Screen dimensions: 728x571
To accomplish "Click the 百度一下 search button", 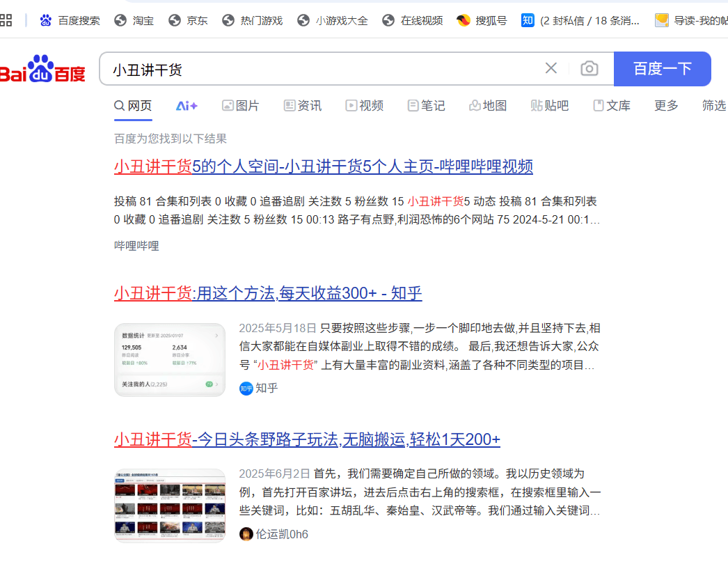I will (662, 68).
